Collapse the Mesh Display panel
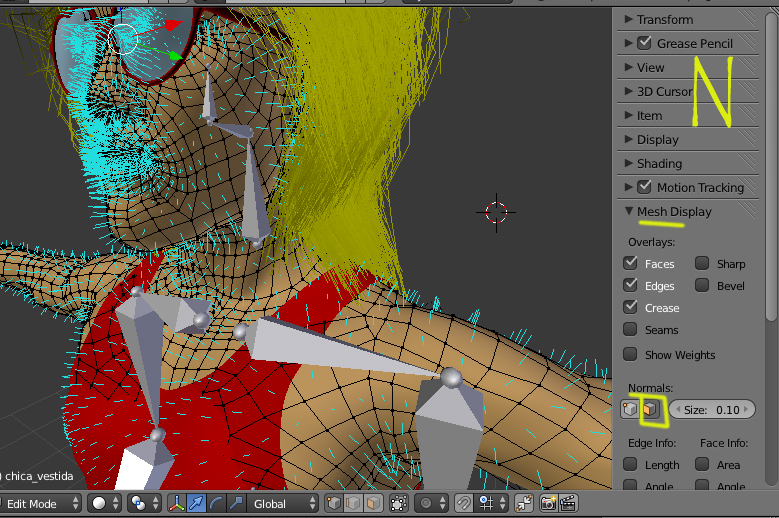 coord(674,211)
